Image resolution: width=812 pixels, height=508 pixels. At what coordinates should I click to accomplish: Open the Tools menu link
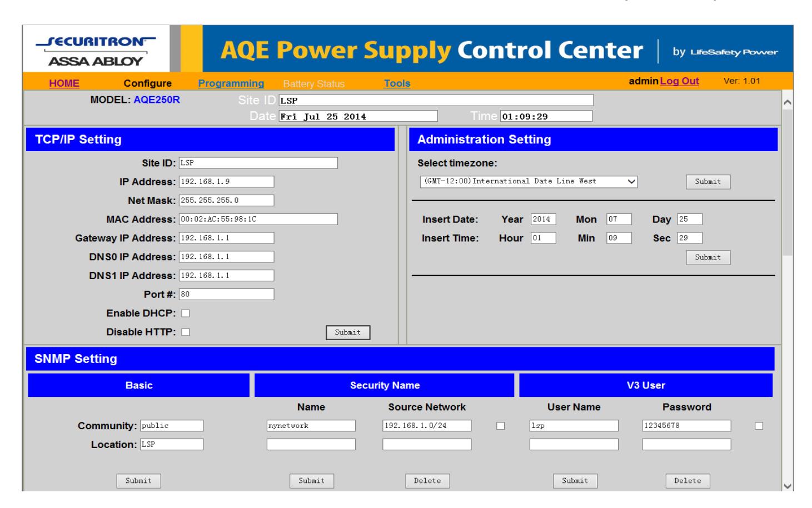coord(397,83)
